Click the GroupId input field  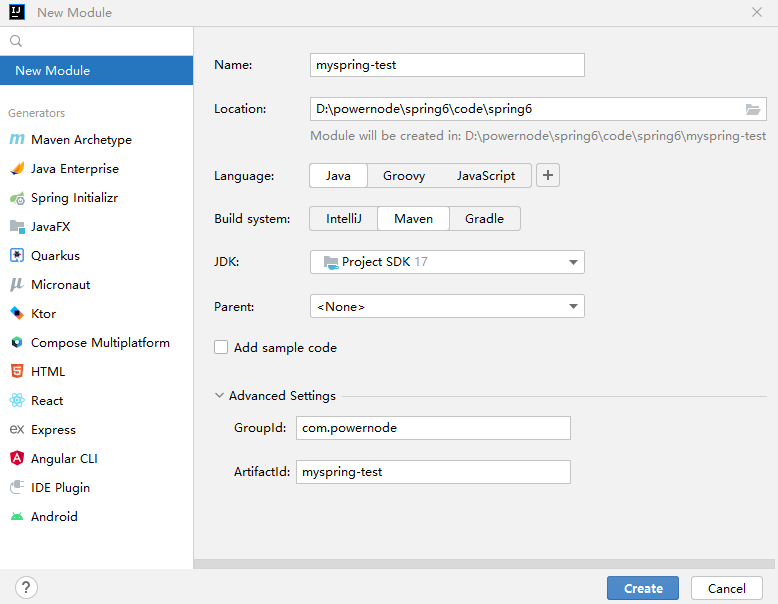pos(433,428)
